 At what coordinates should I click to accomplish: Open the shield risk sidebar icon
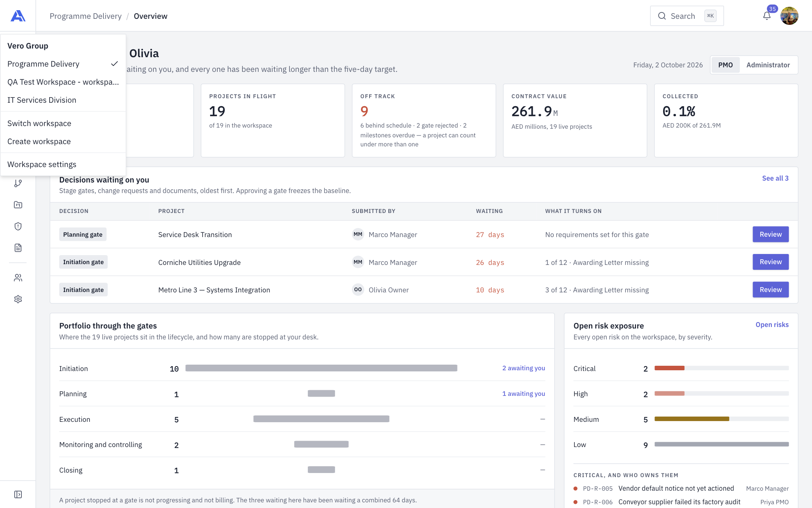[18, 226]
